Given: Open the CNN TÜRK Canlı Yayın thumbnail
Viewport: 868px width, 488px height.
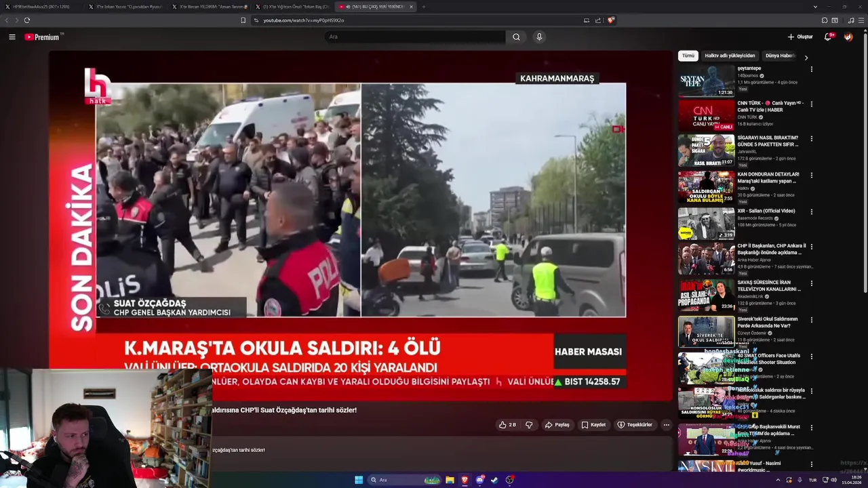Looking at the screenshot, I should pyautogui.click(x=707, y=115).
